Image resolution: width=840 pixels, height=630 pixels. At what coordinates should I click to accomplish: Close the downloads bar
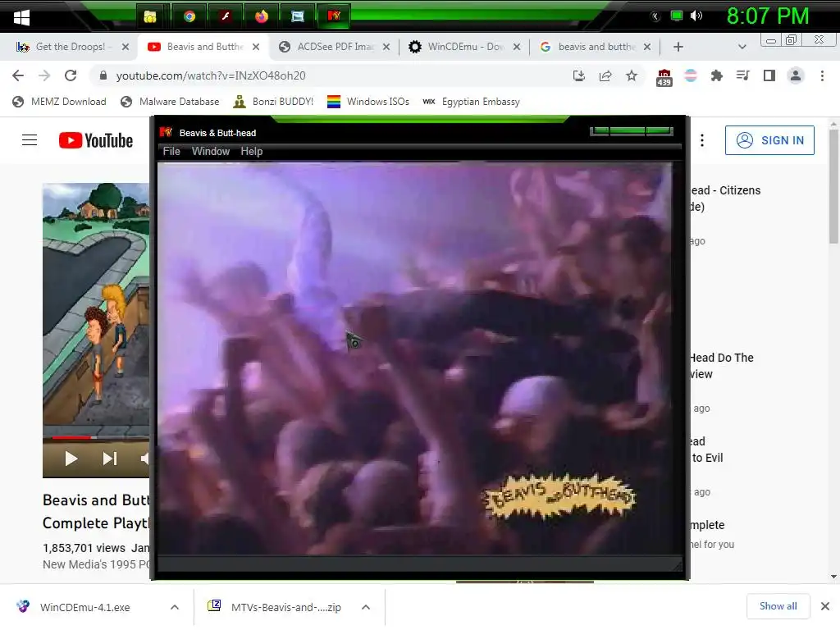click(x=825, y=606)
